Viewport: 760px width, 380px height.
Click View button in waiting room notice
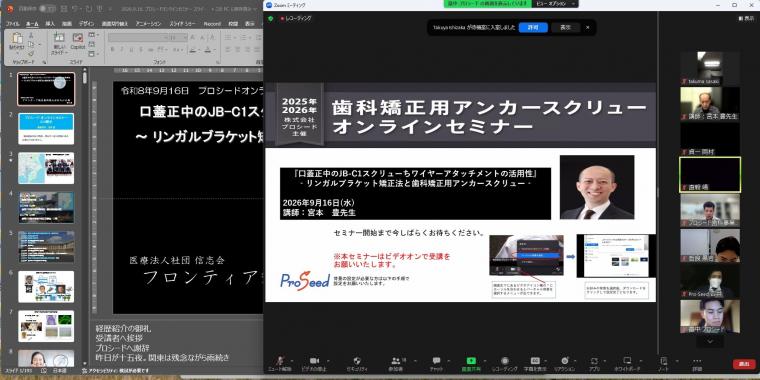pos(566,28)
